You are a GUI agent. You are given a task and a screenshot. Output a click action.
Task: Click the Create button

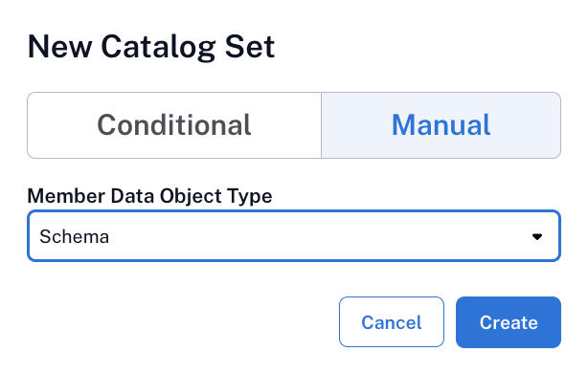(509, 322)
